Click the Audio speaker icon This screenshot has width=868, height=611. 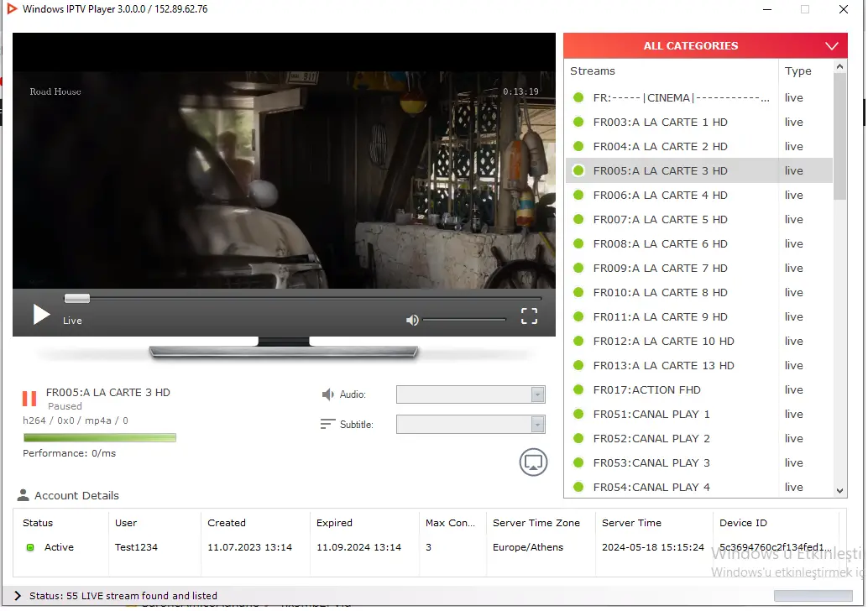point(328,394)
